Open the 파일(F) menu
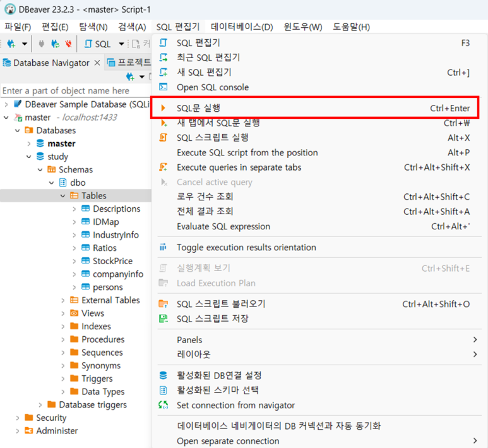 (x=18, y=27)
